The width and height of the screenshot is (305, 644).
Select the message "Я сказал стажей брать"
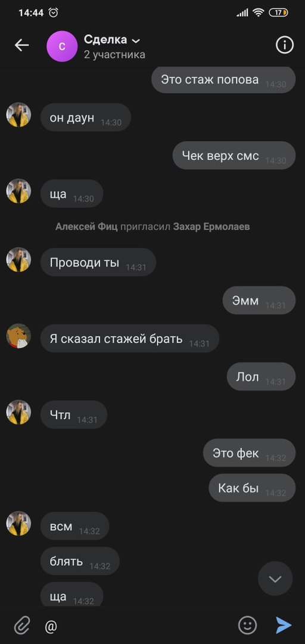pyautogui.click(x=130, y=339)
